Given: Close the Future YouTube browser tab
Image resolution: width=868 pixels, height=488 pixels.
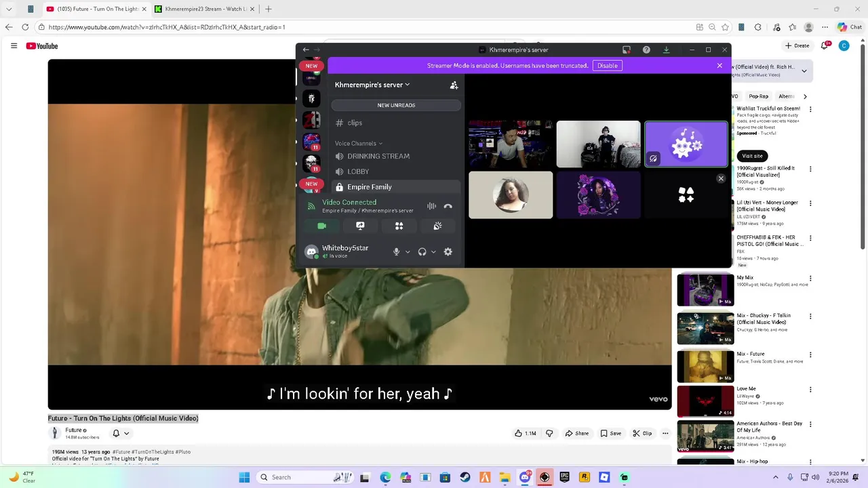Looking at the screenshot, I should 144,9.
